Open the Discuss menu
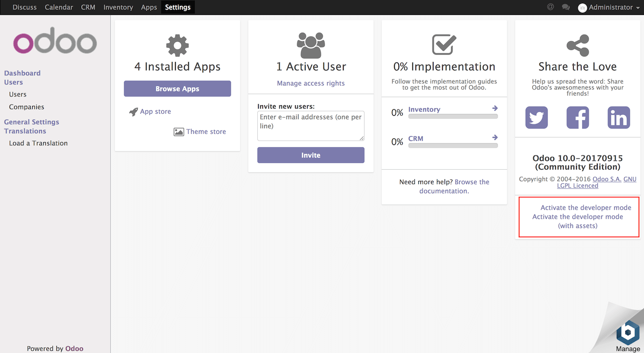 click(25, 7)
